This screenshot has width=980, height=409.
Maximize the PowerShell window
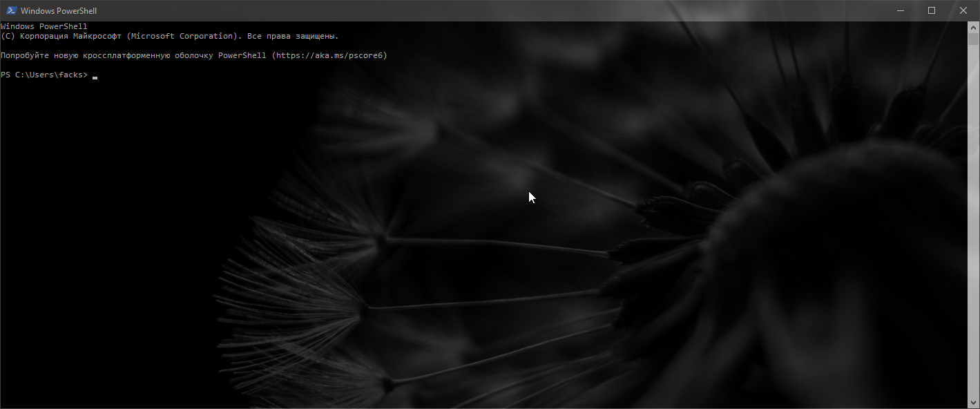pyautogui.click(x=932, y=10)
